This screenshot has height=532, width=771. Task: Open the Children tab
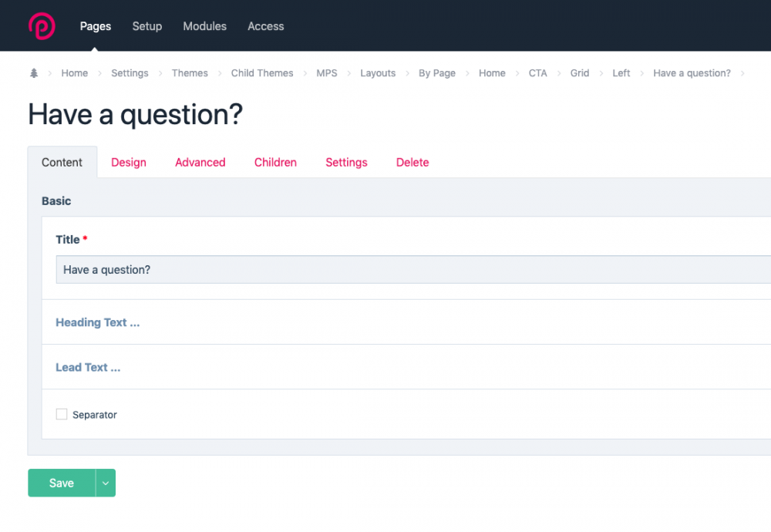coord(275,163)
